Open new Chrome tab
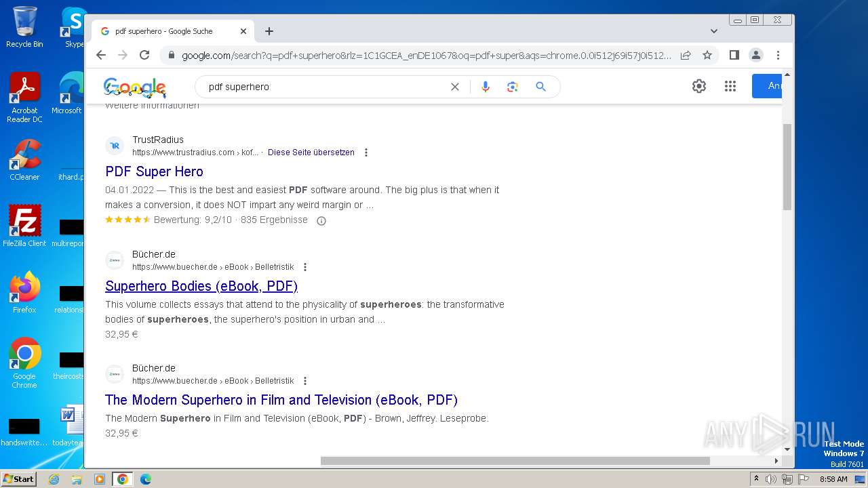 [269, 31]
